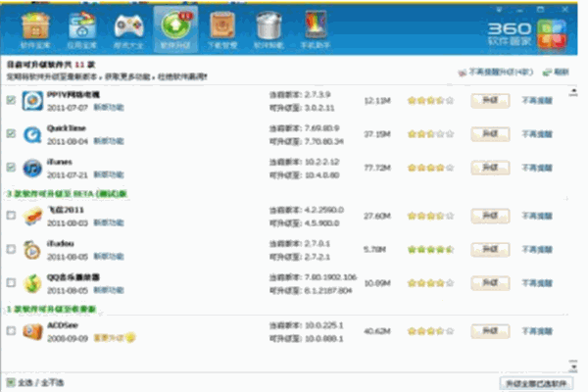Screen dimensions: 588x392
Task: Uncheck the PPTV网络电视 checkbox
Action: [11, 100]
